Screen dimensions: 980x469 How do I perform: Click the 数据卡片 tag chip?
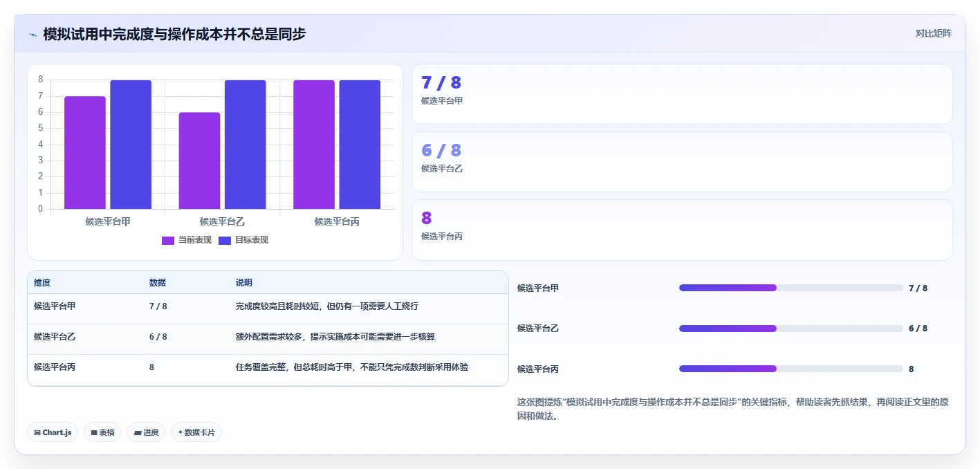coord(196,432)
